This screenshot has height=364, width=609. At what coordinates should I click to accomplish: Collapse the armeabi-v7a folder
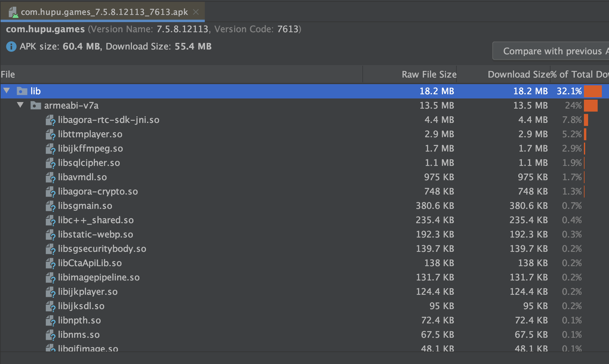20,105
